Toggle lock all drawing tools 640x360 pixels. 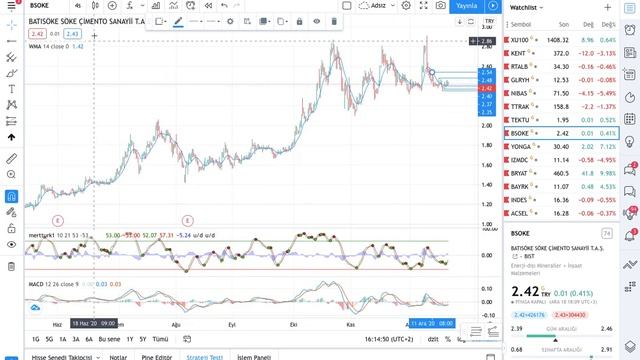click(11, 228)
